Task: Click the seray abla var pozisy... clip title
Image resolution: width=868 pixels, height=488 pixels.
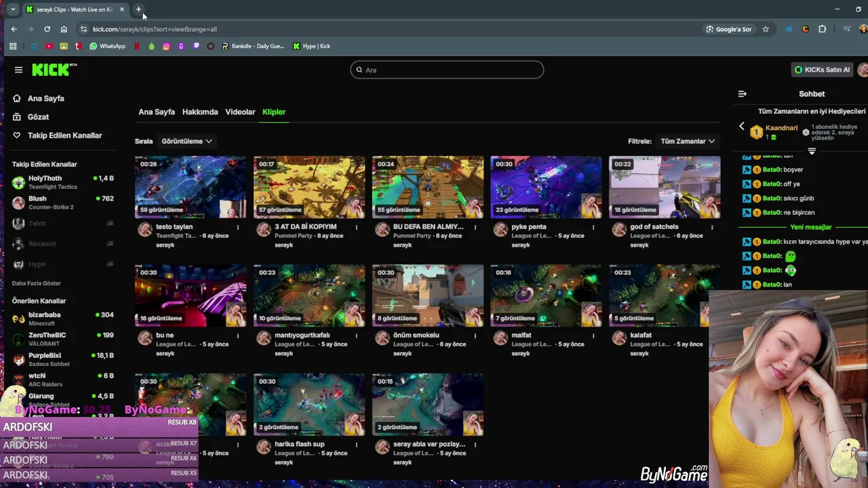Action: (429, 445)
